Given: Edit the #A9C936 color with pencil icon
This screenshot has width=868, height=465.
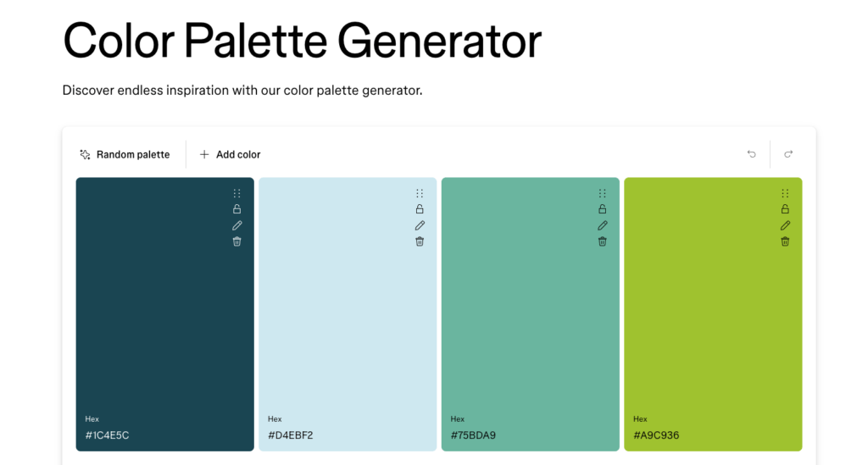Looking at the screenshot, I should point(785,225).
